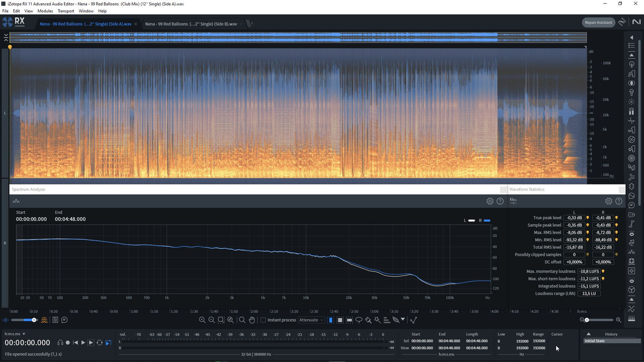Click the horizontal zoom in icon
The image size is (644, 362).
click(x=618, y=320)
